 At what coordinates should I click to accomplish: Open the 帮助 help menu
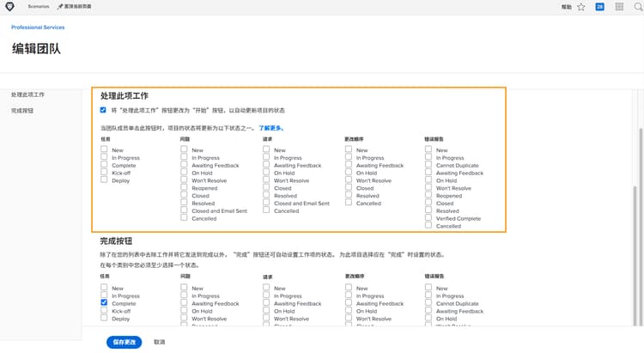[567, 7]
